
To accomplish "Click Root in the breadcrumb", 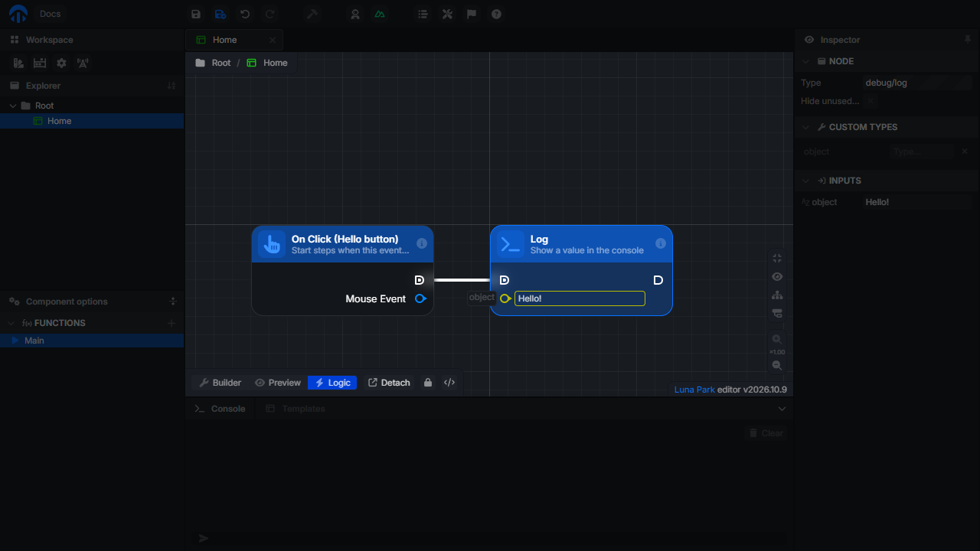I will [221, 63].
